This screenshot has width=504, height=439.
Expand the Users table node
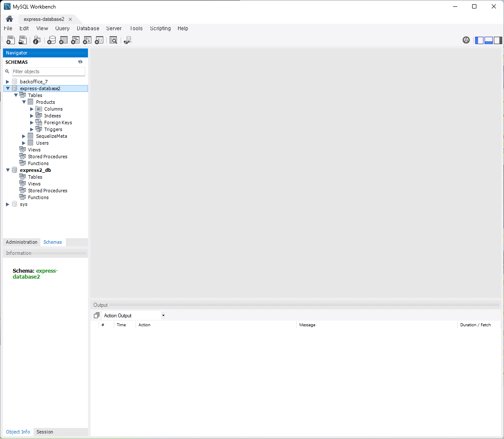click(x=23, y=143)
